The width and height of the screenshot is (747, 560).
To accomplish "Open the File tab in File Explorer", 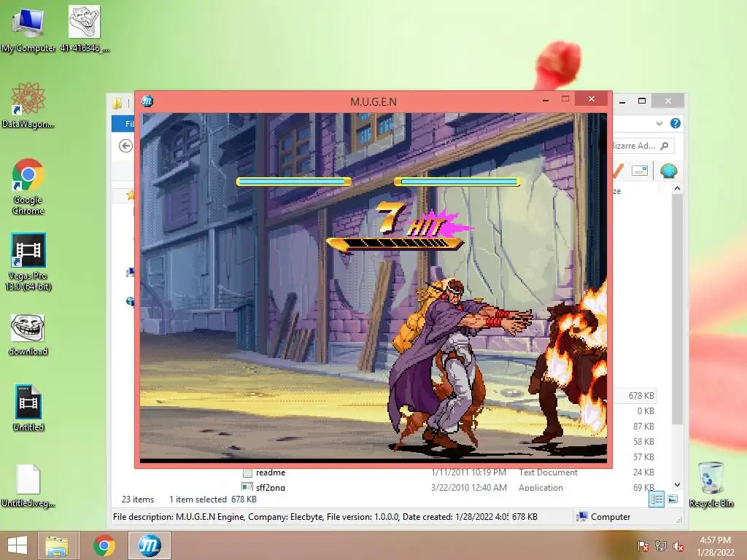I will click(x=123, y=124).
